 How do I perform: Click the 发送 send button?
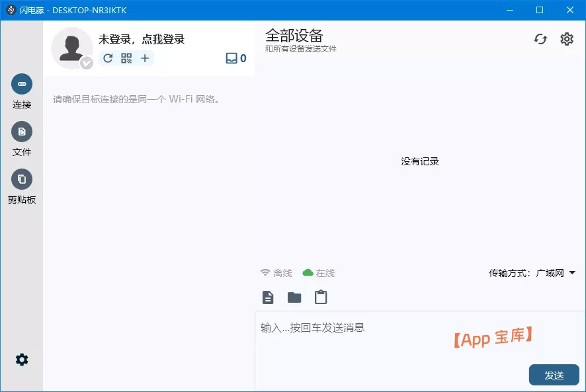(x=554, y=375)
